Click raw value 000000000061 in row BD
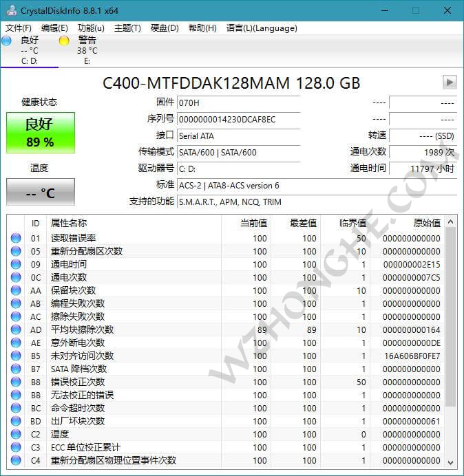 (412, 421)
